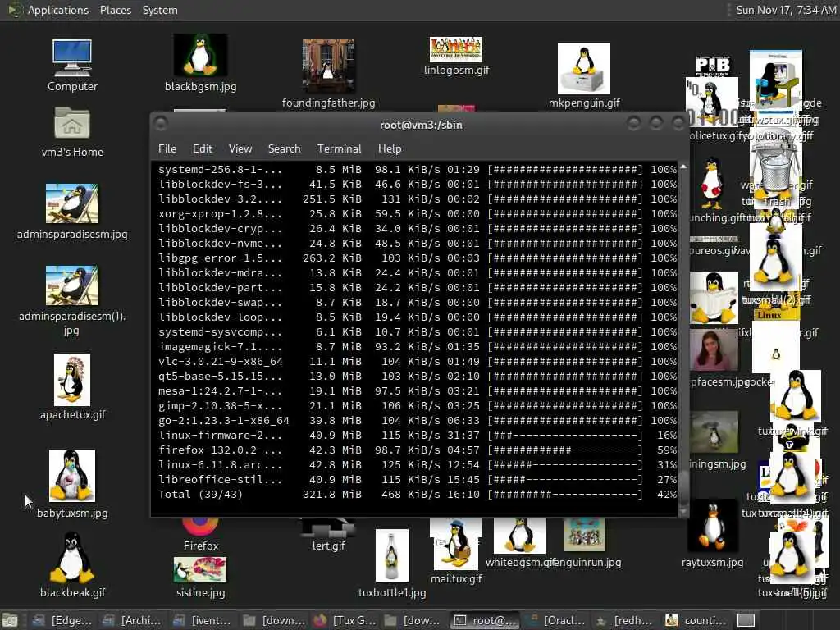The image size is (840, 630).
Task: Select blackbeak.gif desktop image
Action: [72, 565]
